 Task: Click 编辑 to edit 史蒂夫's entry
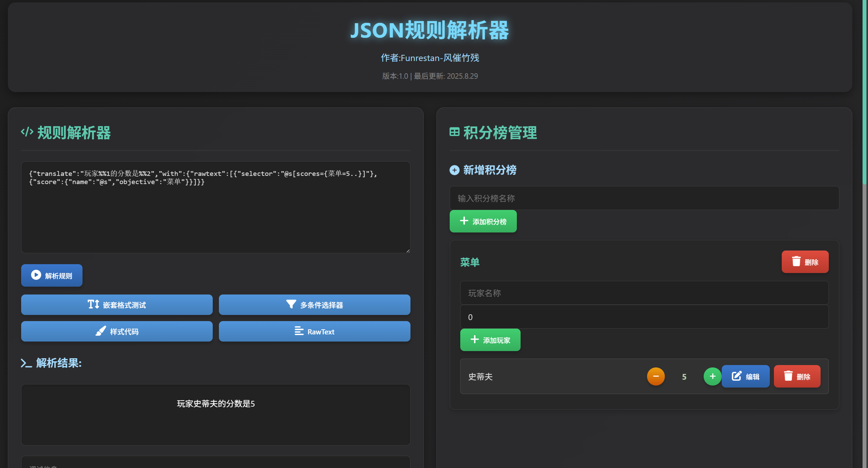(x=746, y=376)
